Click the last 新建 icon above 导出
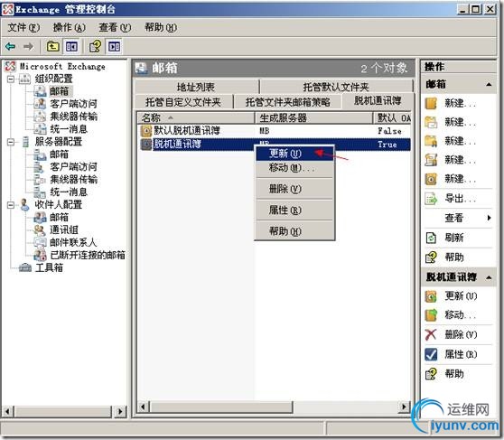Image resolution: width=504 pixels, height=440 pixels. pyautogui.click(x=431, y=179)
